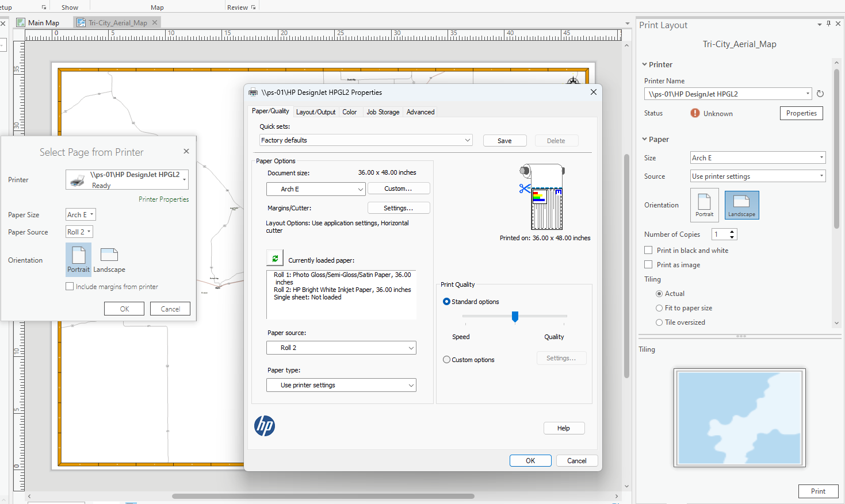The image size is (845, 504).
Task: Select printer dropdown in Select Page dialog
Action: 127,179
